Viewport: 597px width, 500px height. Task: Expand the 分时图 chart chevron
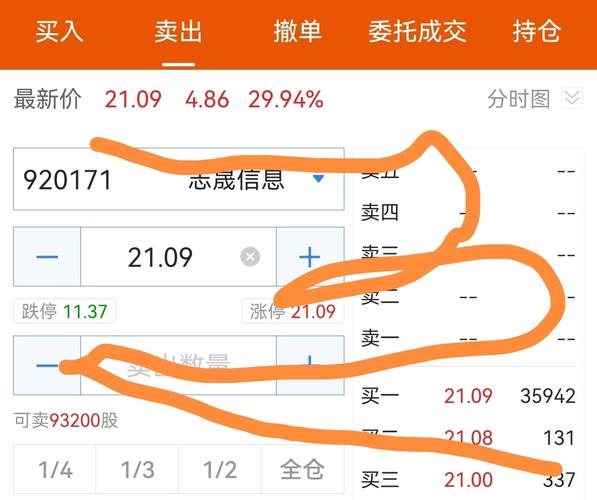[572, 99]
